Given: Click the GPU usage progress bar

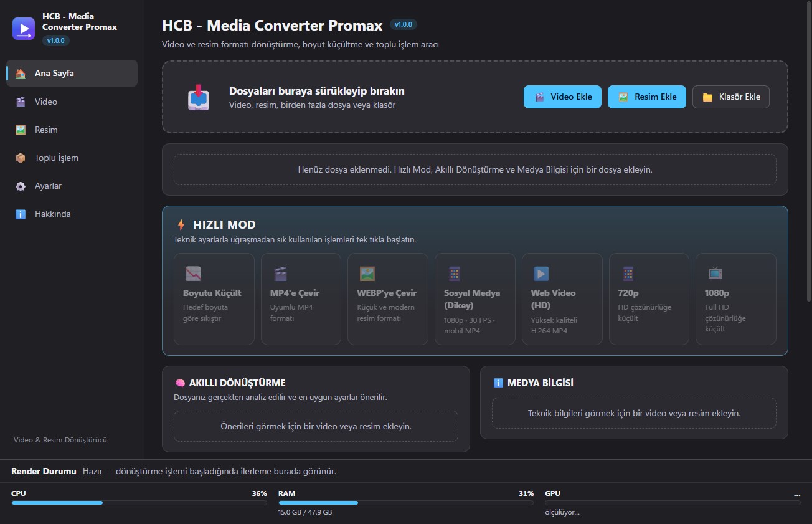Looking at the screenshot, I should point(673,503).
